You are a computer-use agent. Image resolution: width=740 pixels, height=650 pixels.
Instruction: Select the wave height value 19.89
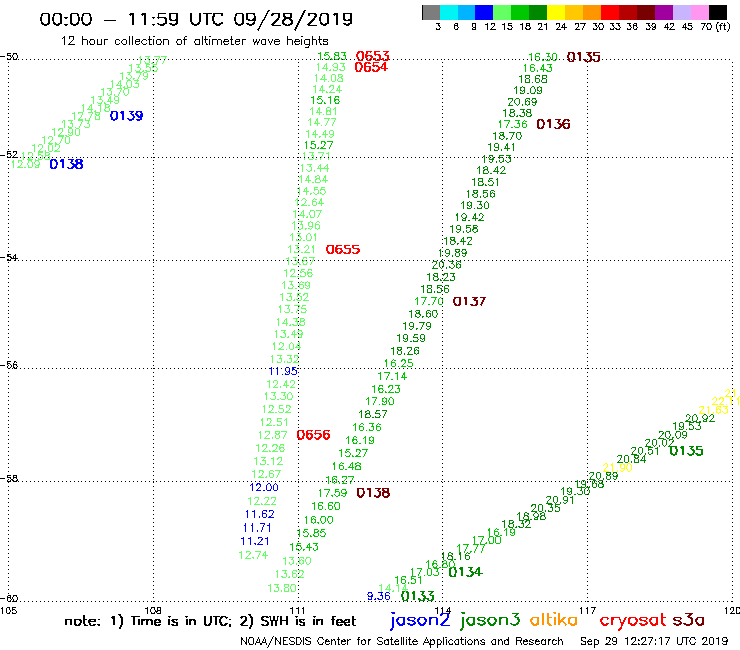453,253
